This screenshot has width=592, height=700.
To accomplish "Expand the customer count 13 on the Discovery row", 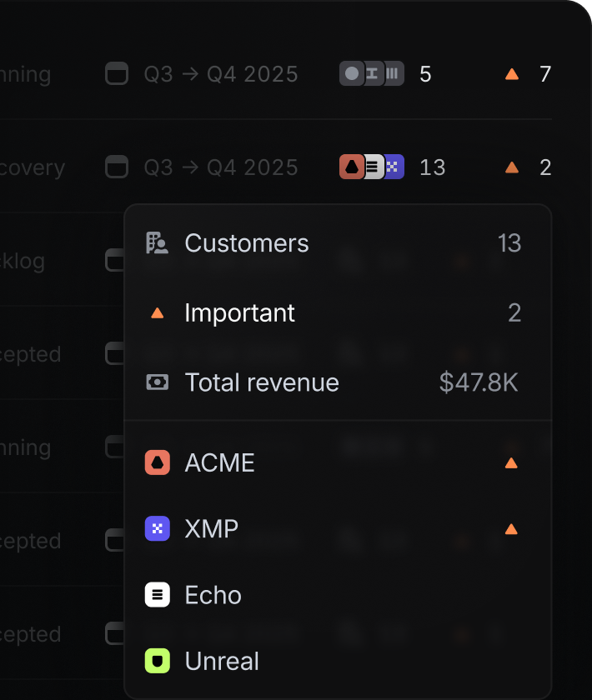I will pos(433,167).
